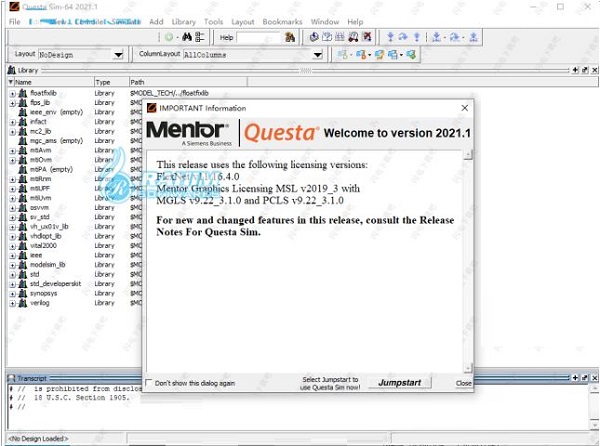The height and width of the screenshot is (446, 600).
Task: Click the Step Into arrow icon
Action: 390,37
